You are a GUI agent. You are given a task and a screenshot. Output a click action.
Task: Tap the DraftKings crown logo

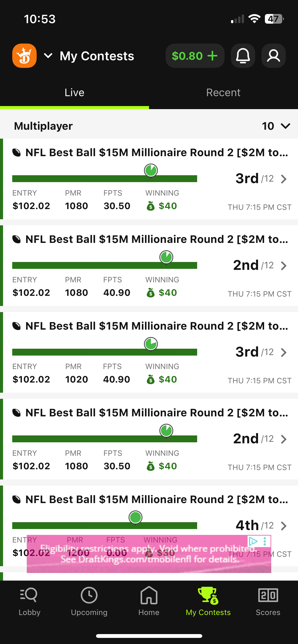24,56
